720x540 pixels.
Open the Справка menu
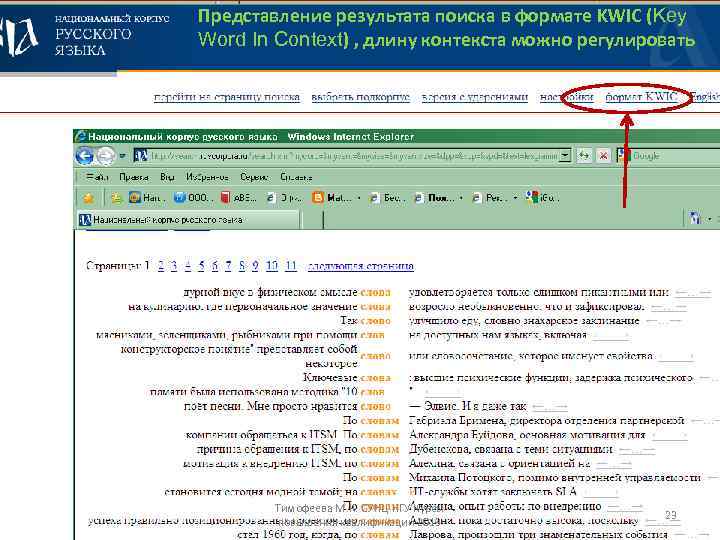(296, 177)
